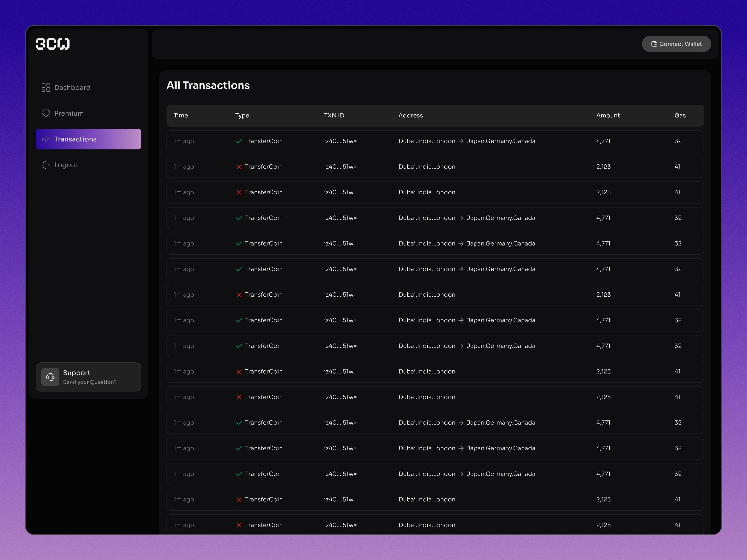Image resolution: width=747 pixels, height=560 pixels.
Task: Click the TXN ID column header
Action: pyautogui.click(x=334, y=115)
